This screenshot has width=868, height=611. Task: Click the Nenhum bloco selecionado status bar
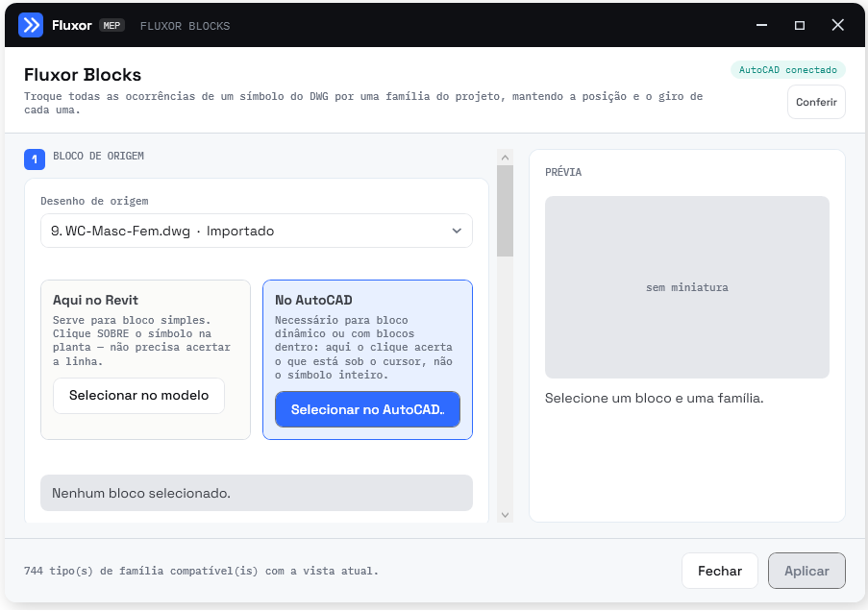(257, 493)
